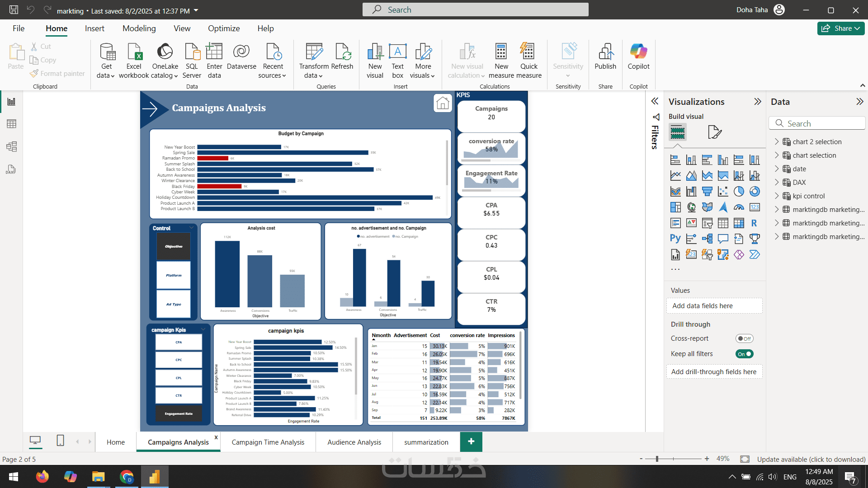Click the zoom slider in status bar

pyautogui.click(x=657, y=459)
